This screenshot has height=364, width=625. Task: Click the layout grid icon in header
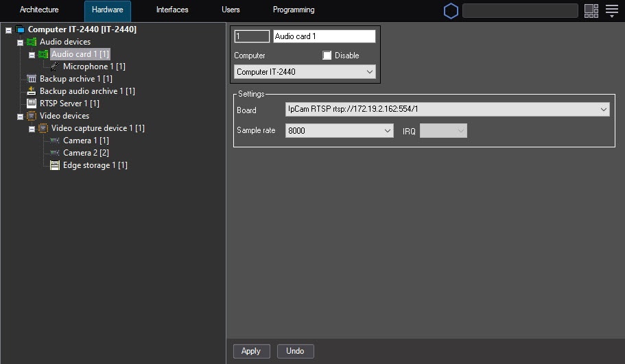tap(591, 11)
